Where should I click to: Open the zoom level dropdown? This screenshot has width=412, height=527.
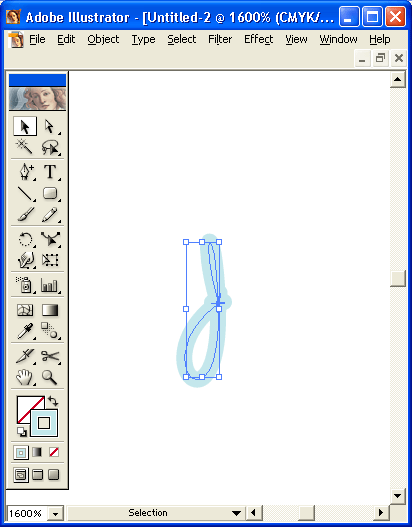click(55, 514)
